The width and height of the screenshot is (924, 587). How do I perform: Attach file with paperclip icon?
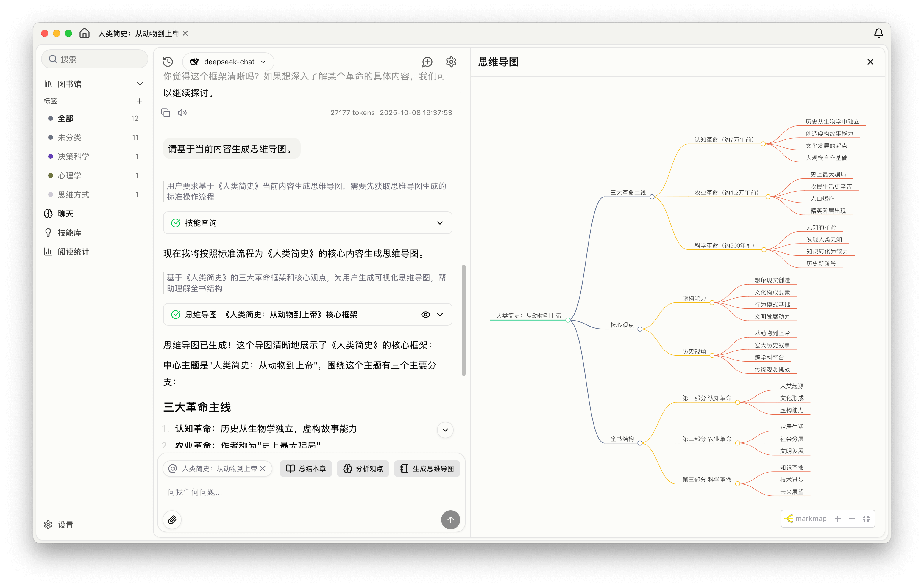pos(172,520)
